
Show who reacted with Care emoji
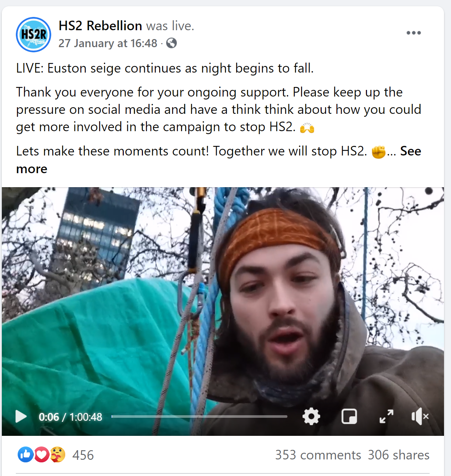click(x=58, y=455)
